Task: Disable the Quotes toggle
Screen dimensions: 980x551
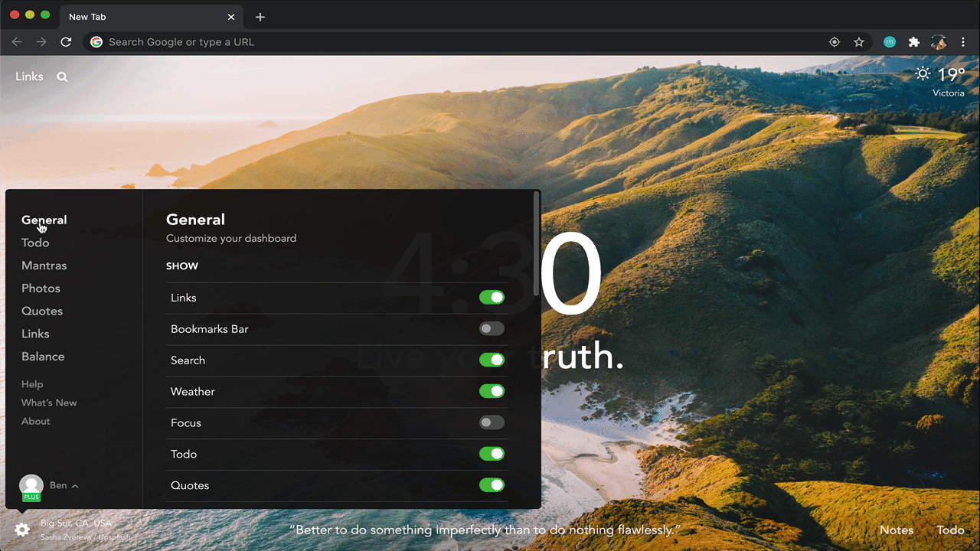Action: pos(492,485)
